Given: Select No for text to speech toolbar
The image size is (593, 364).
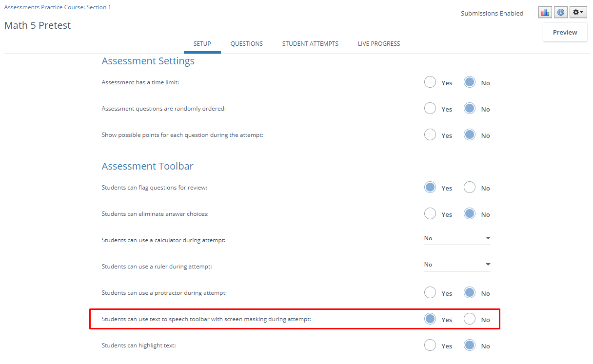Looking at the screenshot, I should (x=470, y=319).
